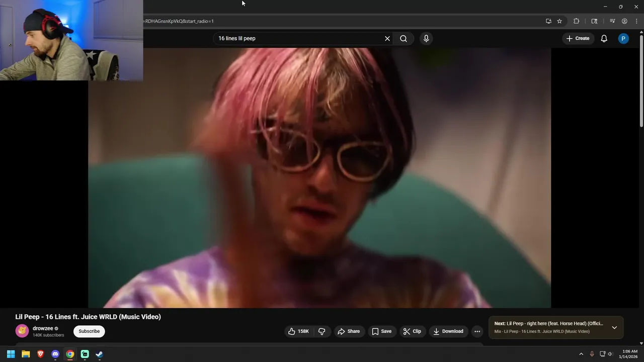Click the 140K subscribers text
The image size is (644, 362).
48,335
